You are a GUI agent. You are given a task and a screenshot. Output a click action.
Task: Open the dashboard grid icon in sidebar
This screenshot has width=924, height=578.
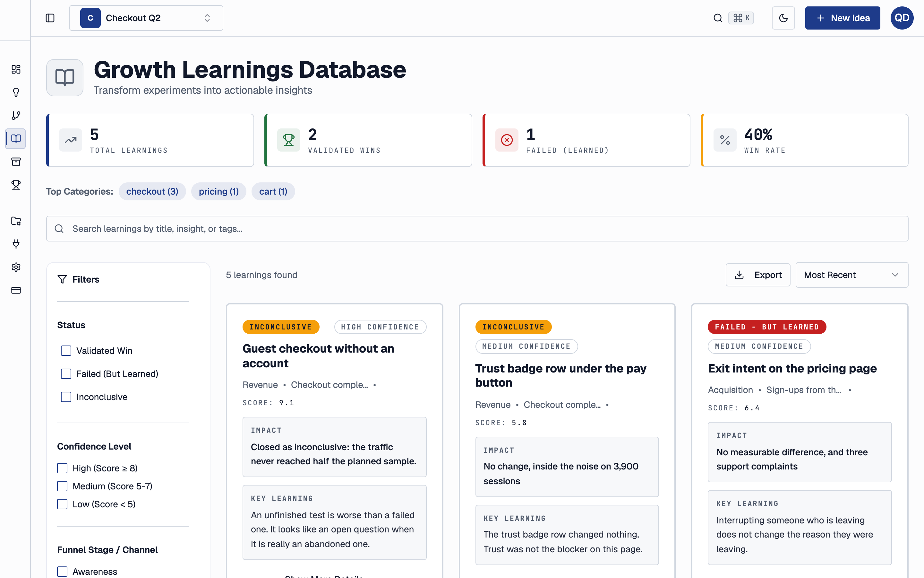(16, 69)
